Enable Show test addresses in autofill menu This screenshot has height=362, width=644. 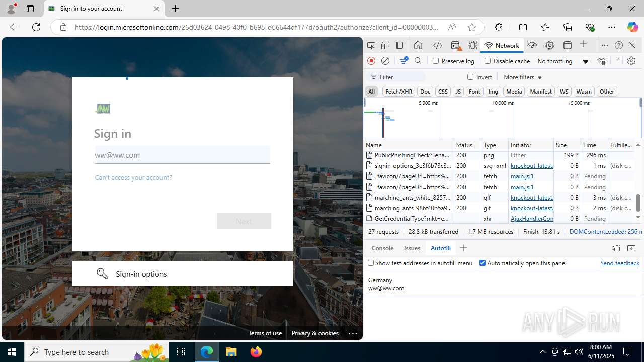click(371, 263)
